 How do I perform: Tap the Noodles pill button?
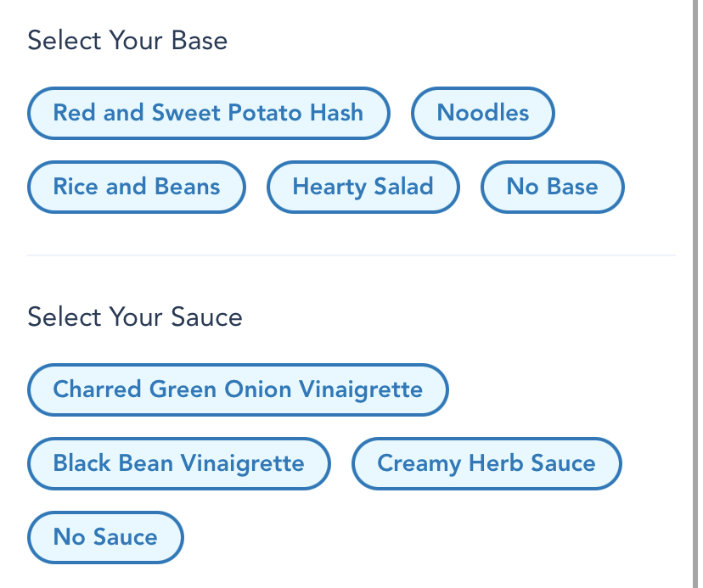(482, 113)
